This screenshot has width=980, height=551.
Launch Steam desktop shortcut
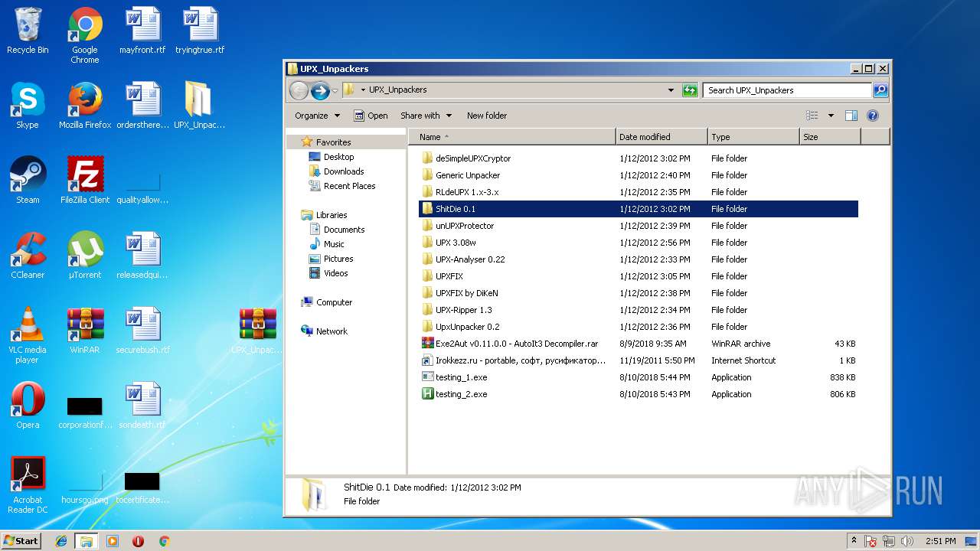pyautogui.click(x=28, y=181)
